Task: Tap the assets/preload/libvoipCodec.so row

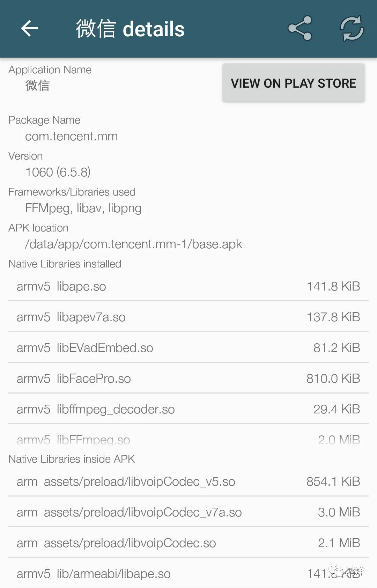Action: point(188,543)
